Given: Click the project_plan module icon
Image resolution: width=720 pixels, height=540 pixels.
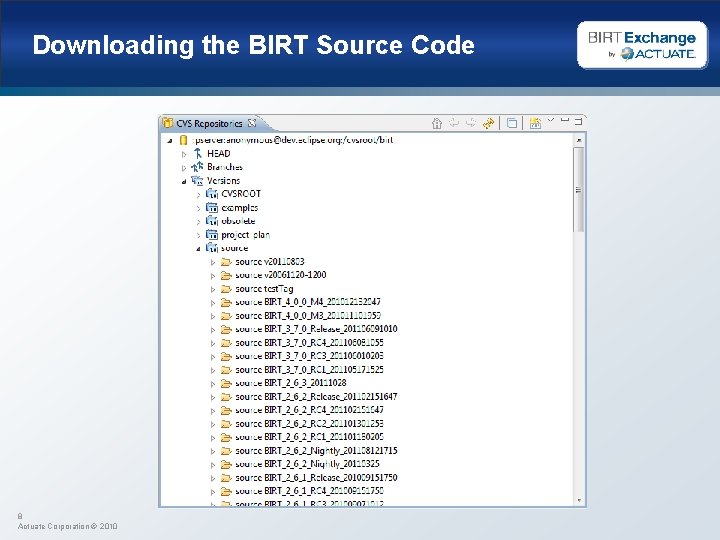Looking at the screenshot, I should pyautogui.click(x=212, y=235).
